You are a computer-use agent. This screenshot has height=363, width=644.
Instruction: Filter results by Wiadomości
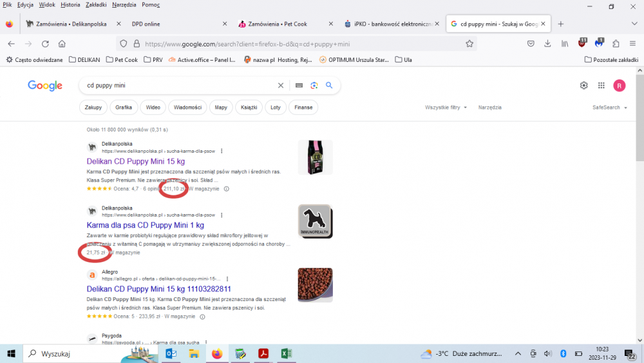pos(187,108)
